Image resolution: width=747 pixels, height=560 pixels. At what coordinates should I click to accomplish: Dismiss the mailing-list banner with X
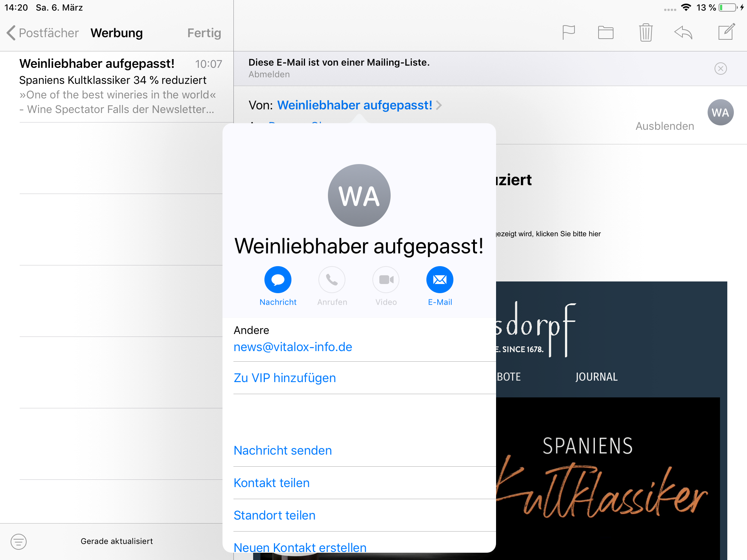click(720, 69)
